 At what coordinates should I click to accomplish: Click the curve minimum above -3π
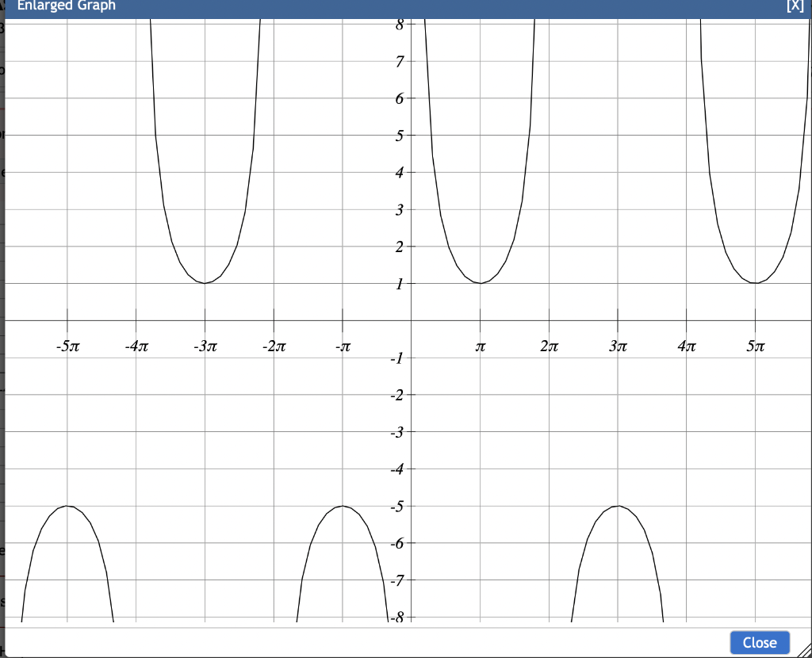point(205,281)
